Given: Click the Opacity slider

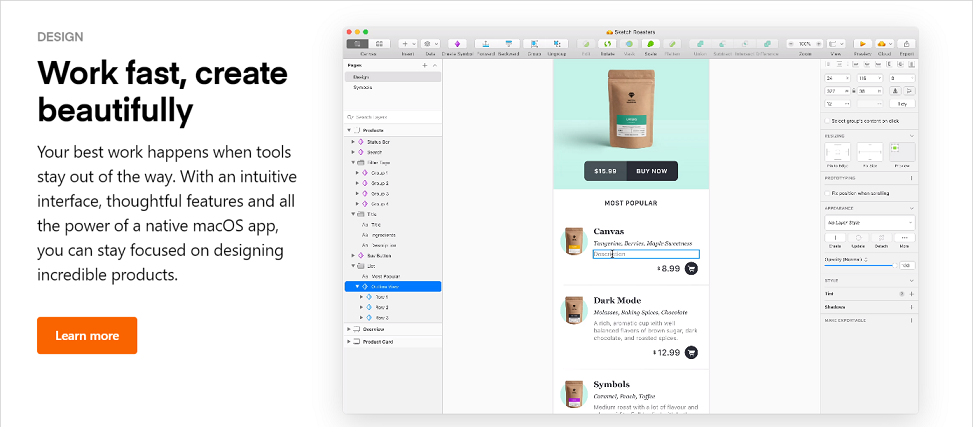Looking at the screenshot, I should click(x=858, y=266).
